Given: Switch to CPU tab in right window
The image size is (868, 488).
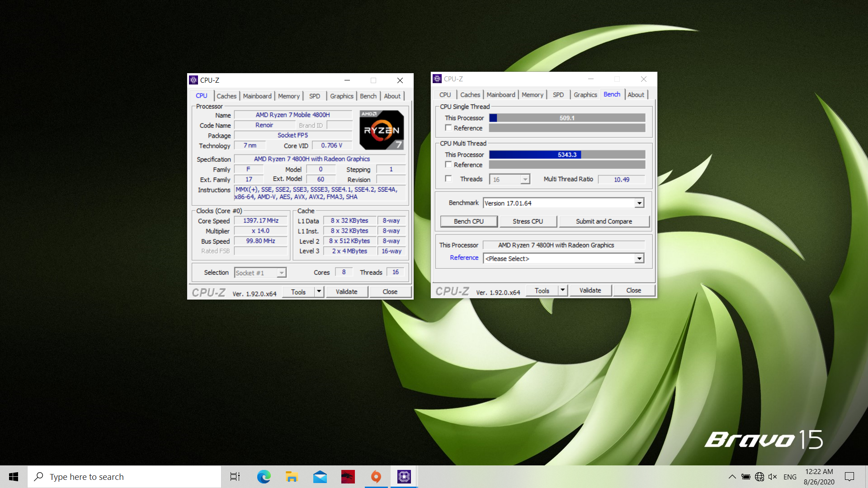Looking at the screenshot, I should point(445,94).
